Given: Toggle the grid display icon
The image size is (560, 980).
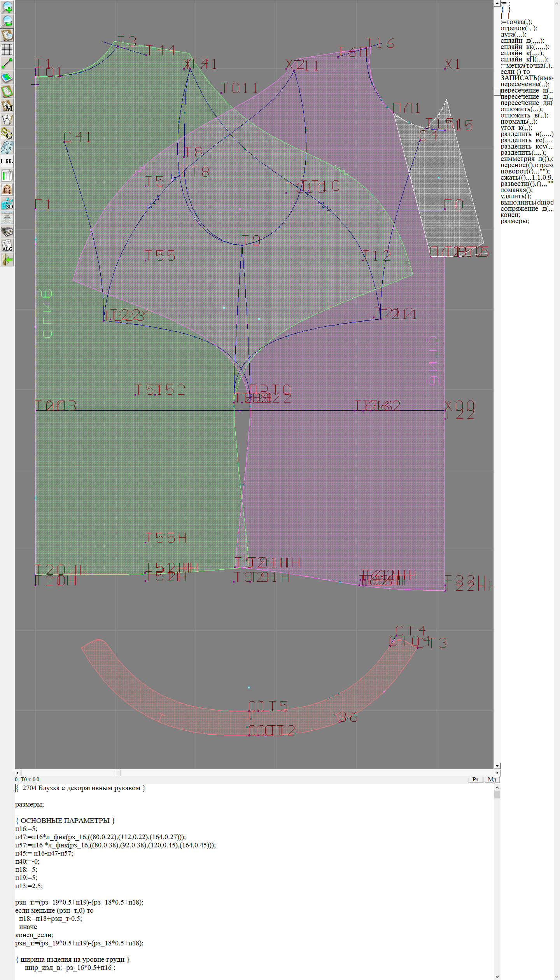Looking at the screenshot, I should click(7, 49).
